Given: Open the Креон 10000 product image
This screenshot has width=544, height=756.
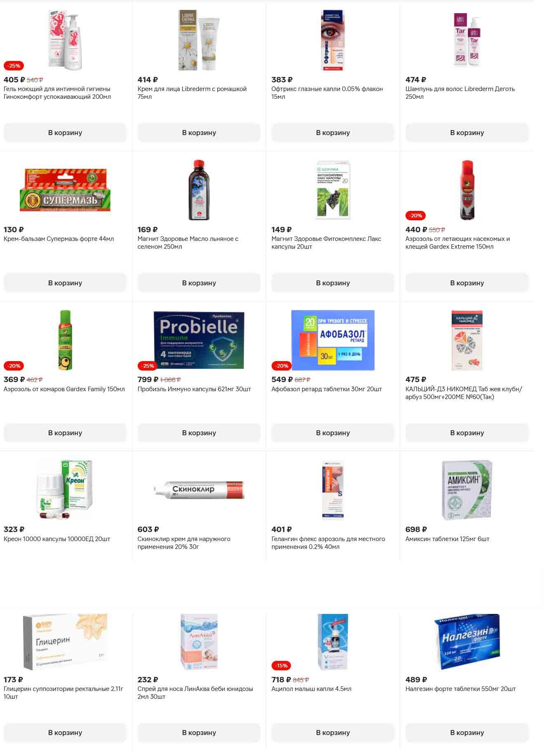Looking at the screenshot, I should pyautogui.click(x=65, y=490).
